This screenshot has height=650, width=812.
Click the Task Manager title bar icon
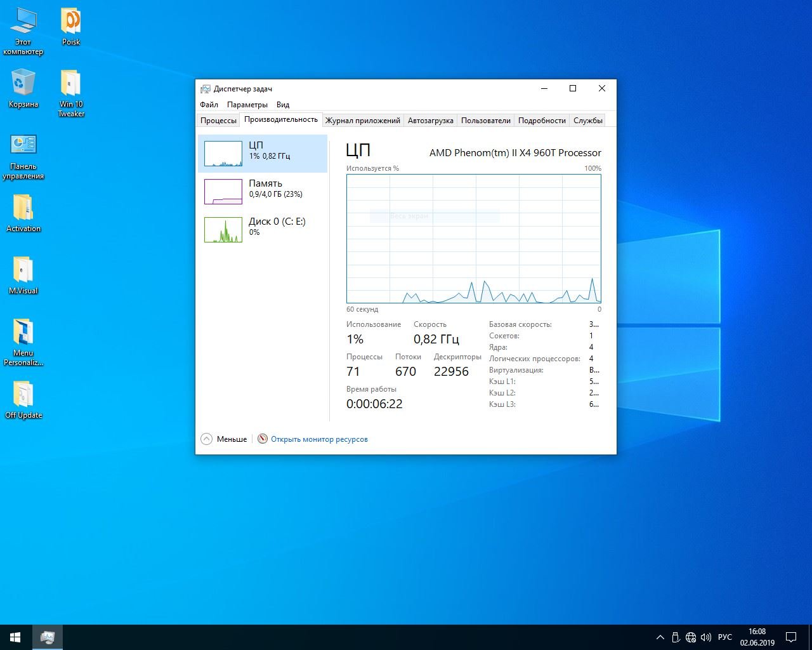[x=205, y=89]
